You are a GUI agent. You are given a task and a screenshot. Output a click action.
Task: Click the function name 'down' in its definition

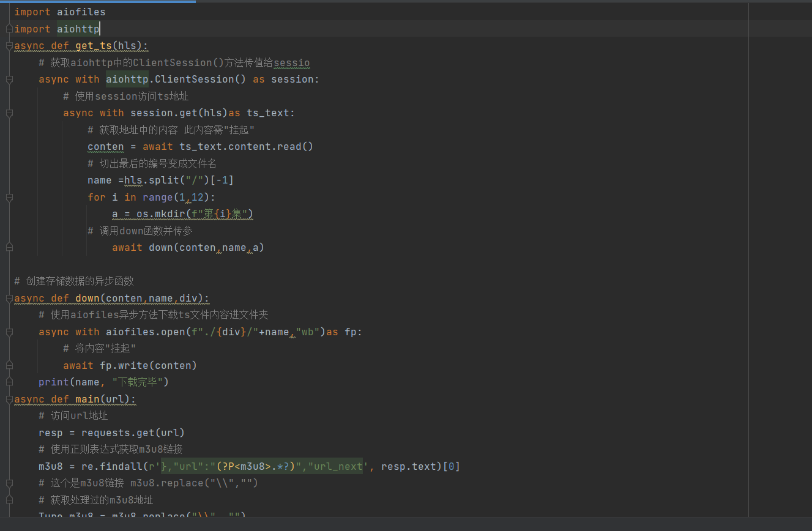tap(87, 299)
